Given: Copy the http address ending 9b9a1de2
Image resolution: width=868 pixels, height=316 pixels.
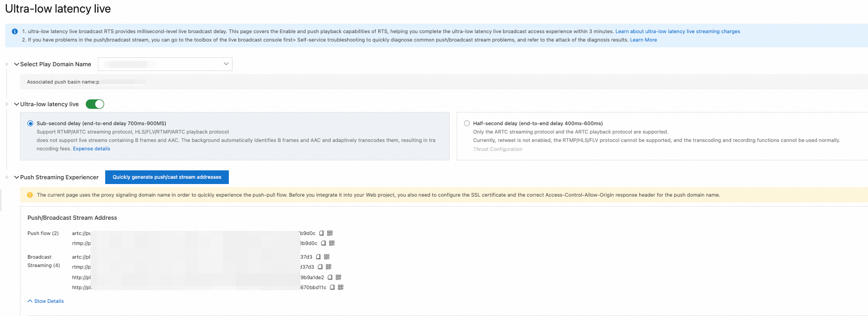Looking at the screenshot, I should 330,278.
